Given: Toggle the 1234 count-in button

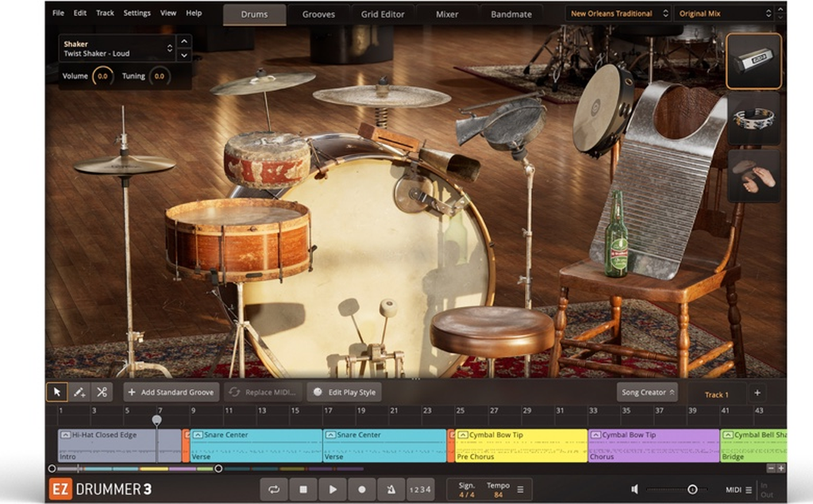Looking at the screenshot, I should point(420,490).
